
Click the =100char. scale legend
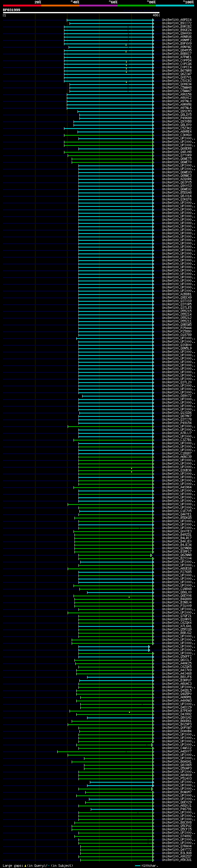click(146, 866)
